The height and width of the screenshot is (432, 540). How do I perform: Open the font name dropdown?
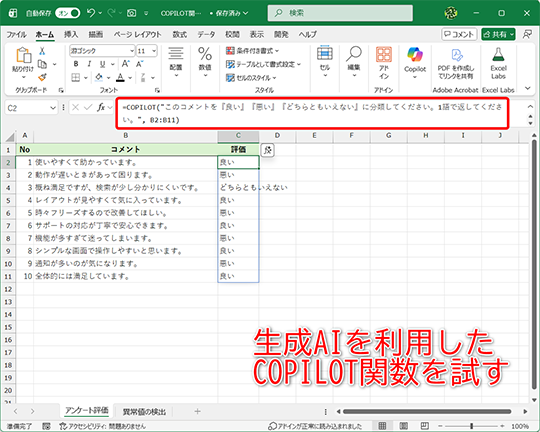[x=132, y=51]
